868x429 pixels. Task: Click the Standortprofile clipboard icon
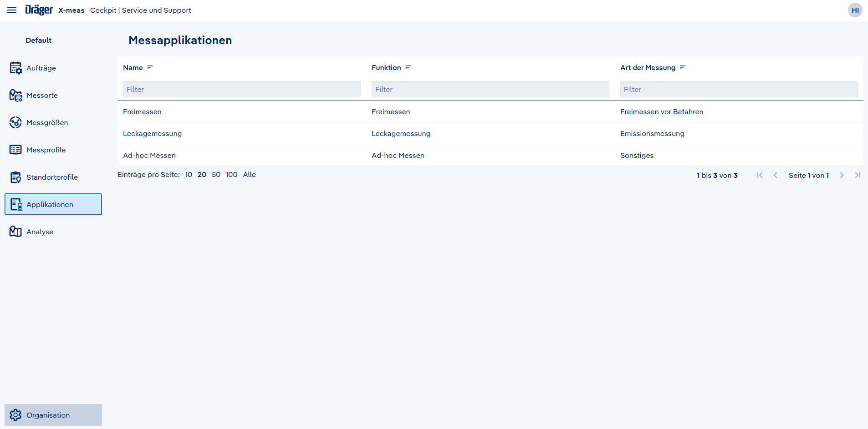(x=15, y=177)
